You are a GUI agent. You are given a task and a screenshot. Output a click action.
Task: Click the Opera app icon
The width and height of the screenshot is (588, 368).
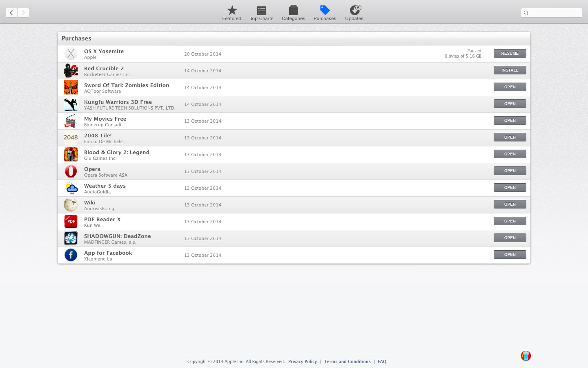click(x=71, y=171)
